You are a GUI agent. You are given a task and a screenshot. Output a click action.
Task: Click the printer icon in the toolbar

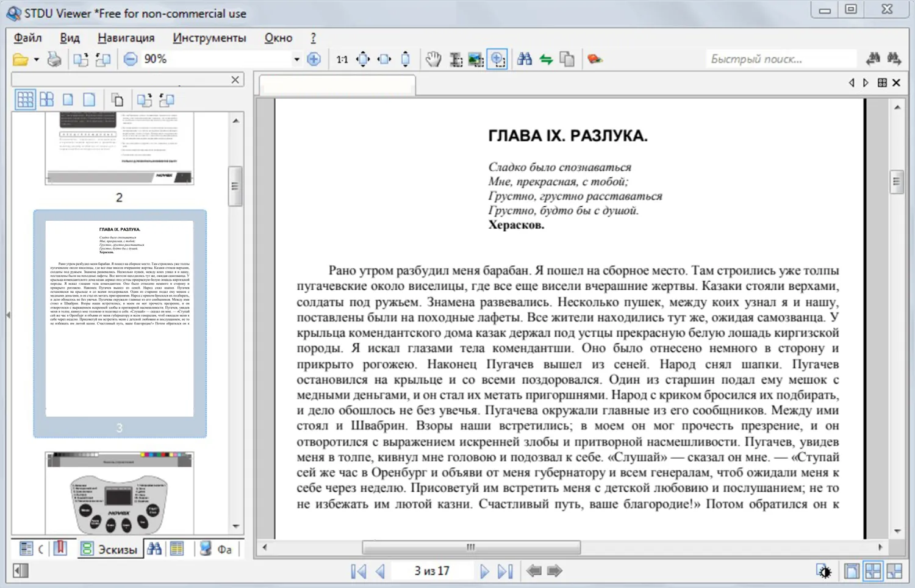click(x=54, y=59)
